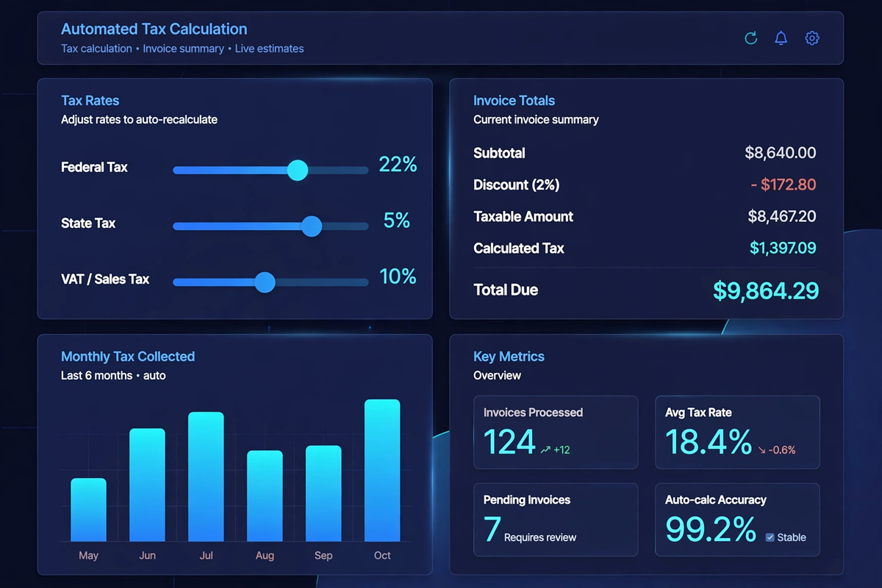This screenshot has width=882, height=588.
Task: Select the Jul bar in the chart
Action: tap(206, 477)
